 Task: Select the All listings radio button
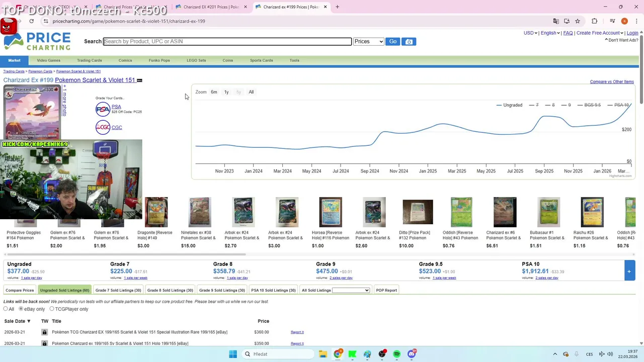click(6, 309)
